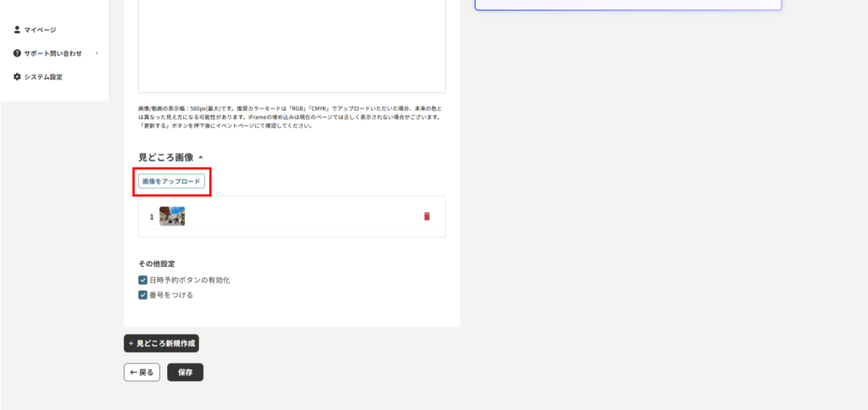Select the サポート問い合わせ menu label
This screenshot has width=868, height=410.
click(x=53, y=53)
